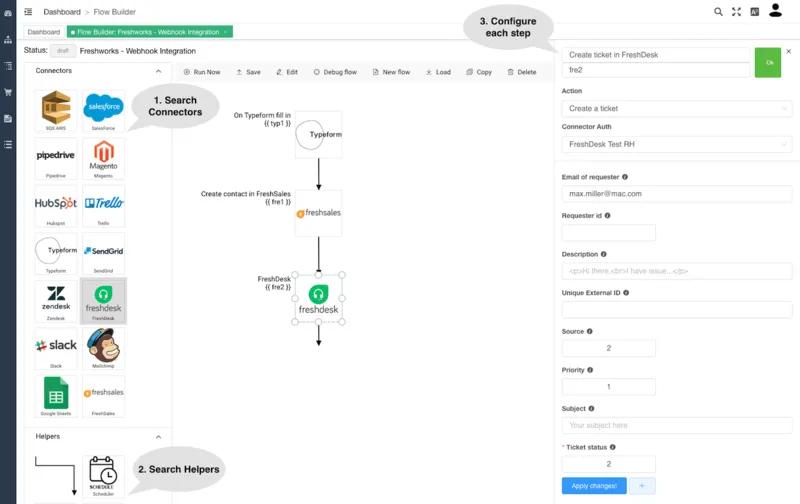Pick the Slack connector
This screenshot has height=504, width=800.
pos(56,348)
